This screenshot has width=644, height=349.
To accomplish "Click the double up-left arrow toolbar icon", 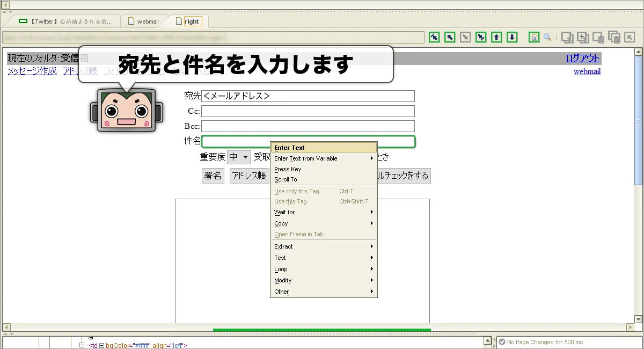I will click(435, 37).
